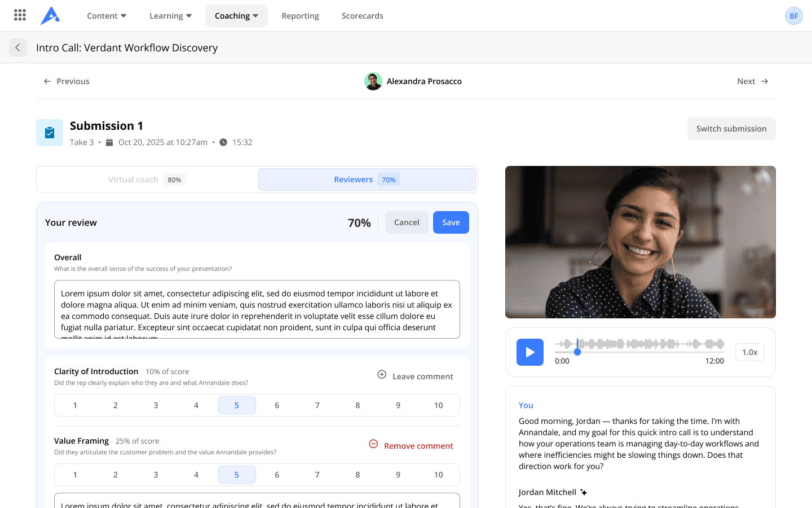Rate Clarity of Introduction as 1
Screen dimensions: 812x508
(x=75, y=405)
